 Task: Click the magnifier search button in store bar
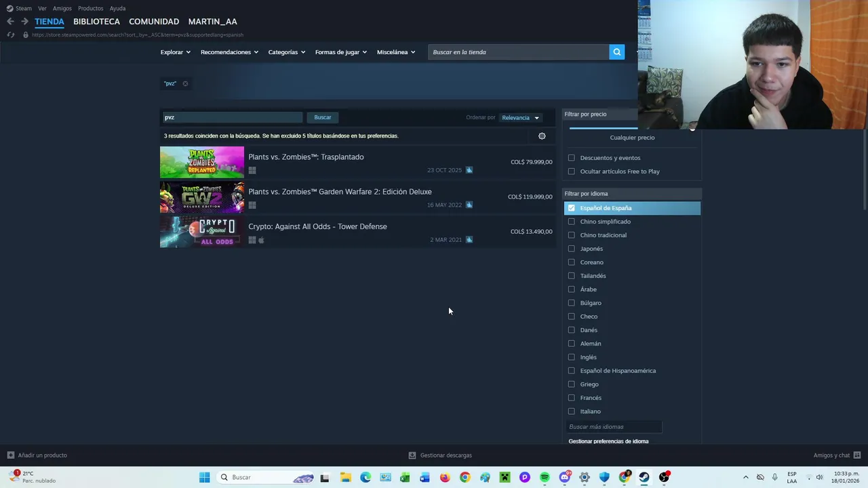pyautogui.click(x=616, y=52)
